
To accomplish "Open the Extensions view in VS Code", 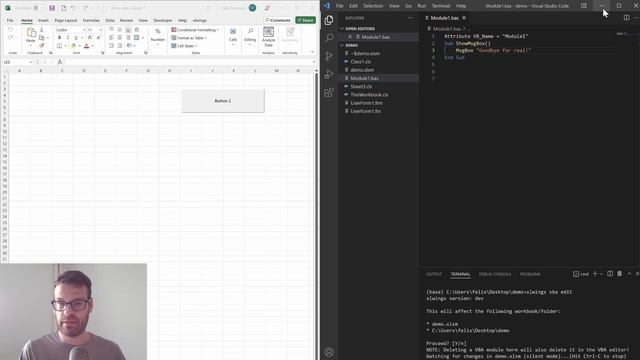I will 329,93.
